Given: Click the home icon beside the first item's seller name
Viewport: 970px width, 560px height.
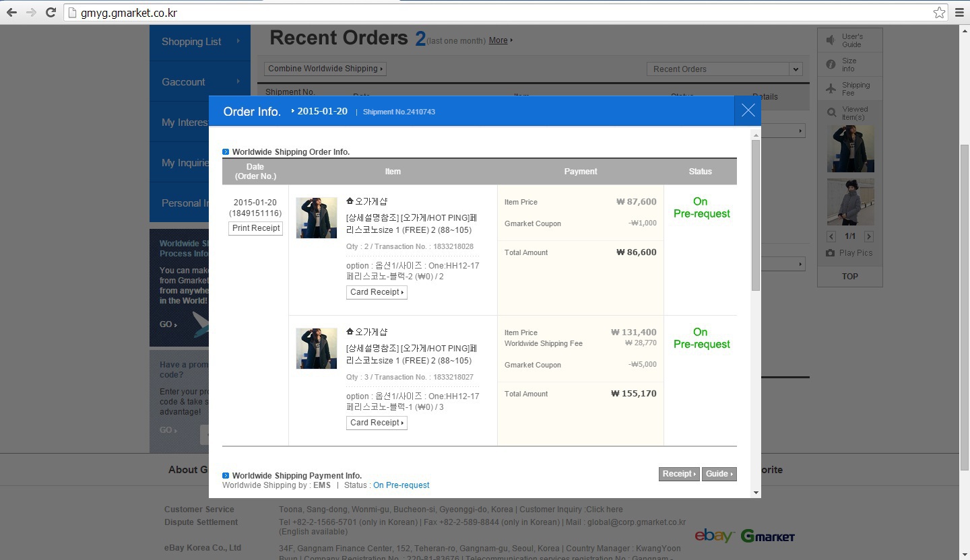Looking at the screenshot, I should 350,201.
